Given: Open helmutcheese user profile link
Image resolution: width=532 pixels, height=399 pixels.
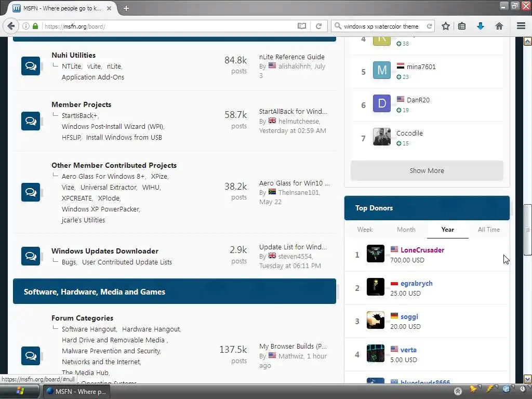Looking at the screenshot, I should tap(299, 121).
